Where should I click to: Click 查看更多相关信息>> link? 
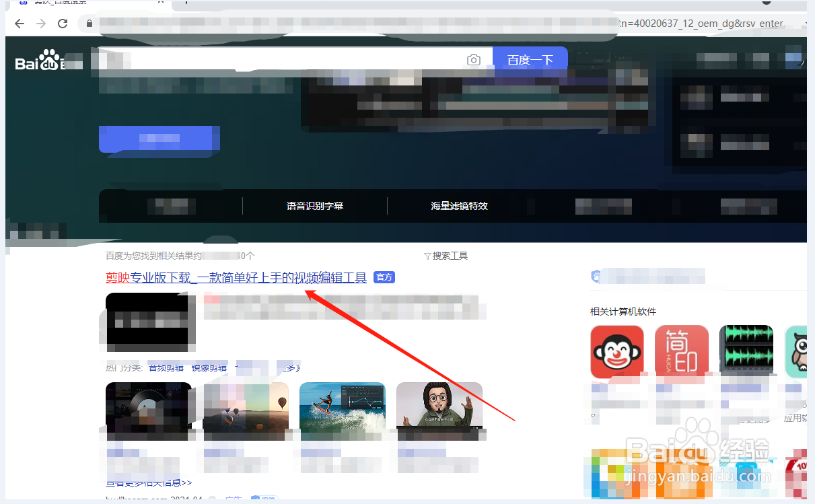click(x=149, y=482)
